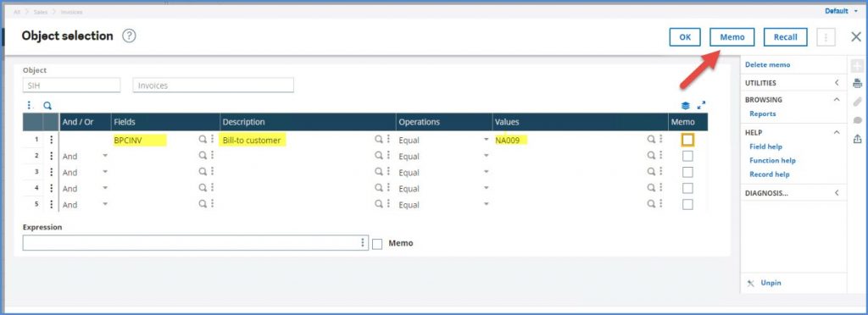Open the Operations dropdown in row 2
Viewport: 868px width, 315px height.
point(486,156)
